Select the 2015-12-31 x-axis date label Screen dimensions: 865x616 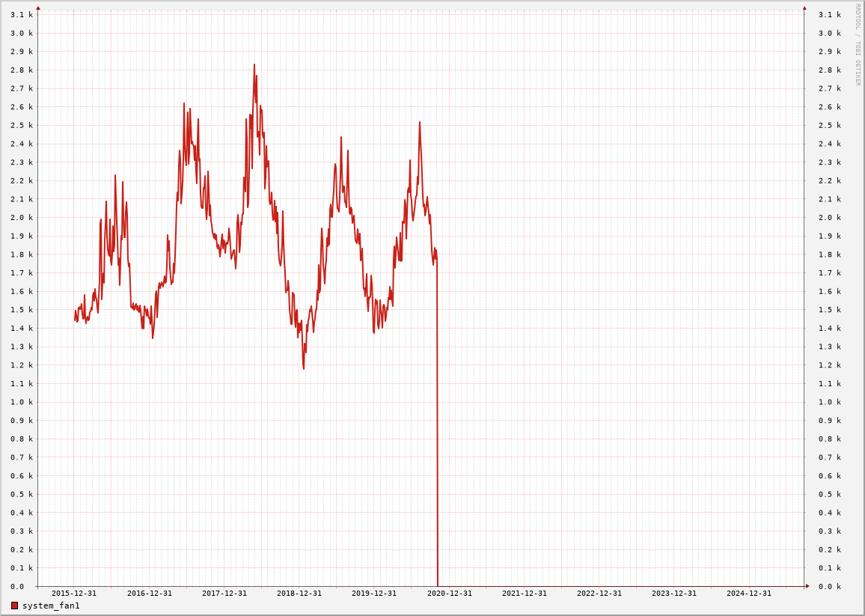(x=74, y=594)
